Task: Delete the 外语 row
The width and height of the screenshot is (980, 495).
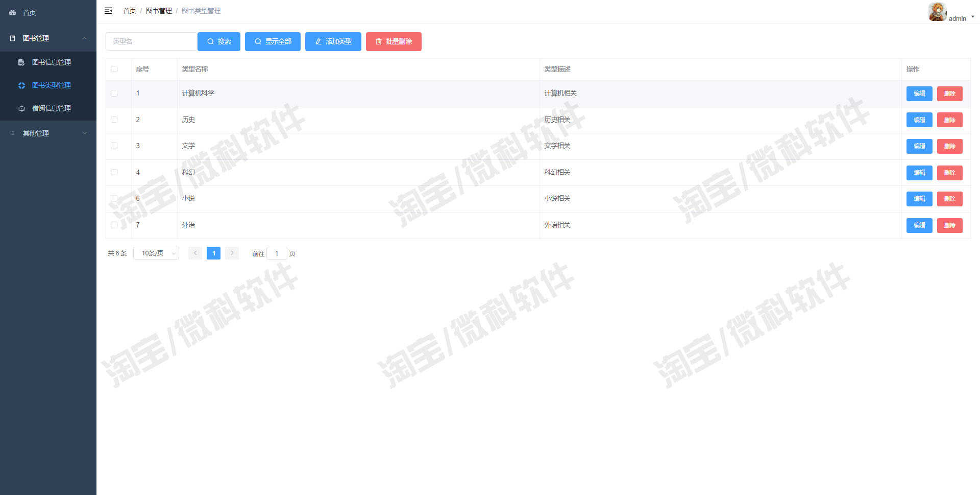Action: pos(949,225)
